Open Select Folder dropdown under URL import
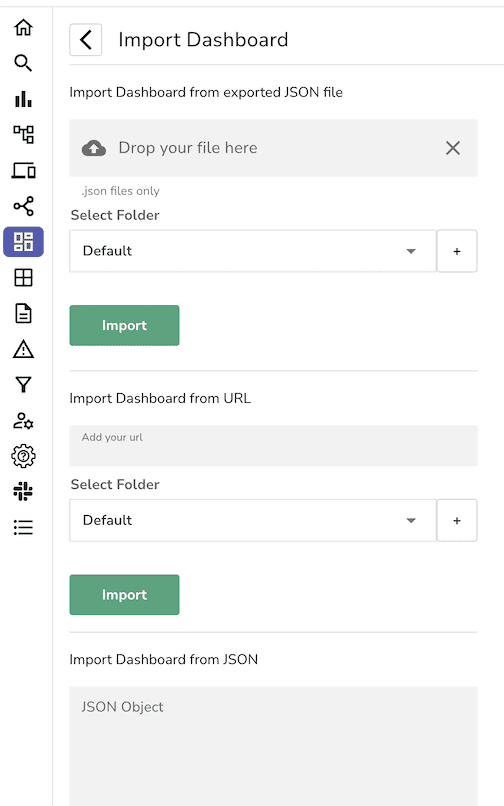The height and width of the screenshot is (806, 504). pyautogui.click(x=253, y=520)
